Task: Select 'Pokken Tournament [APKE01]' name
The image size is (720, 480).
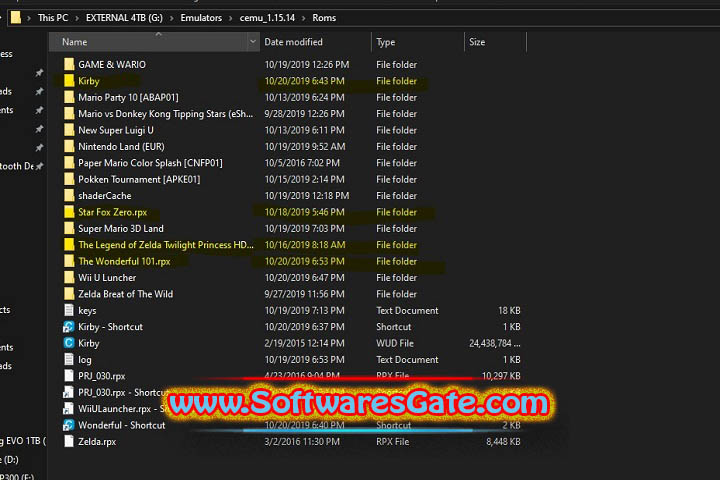Action: pyautogui.click(x=139, y=179)
